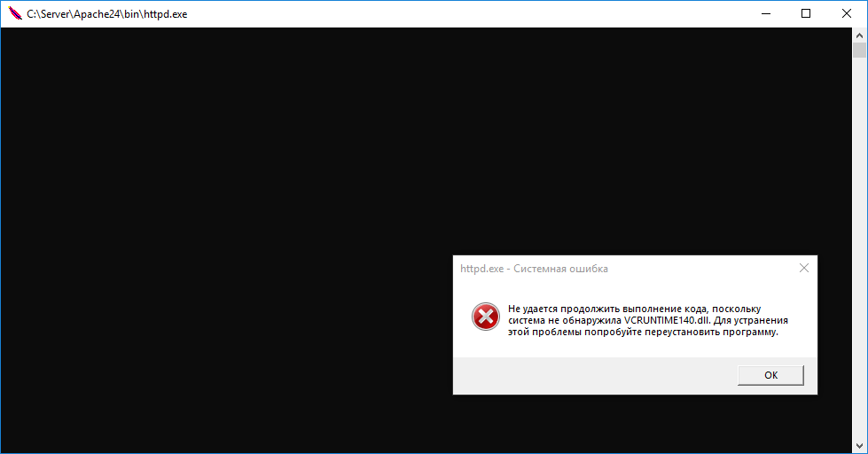Screen dimensions: 868x454
Task: Grab the vertical scrollbar thumb
Action: point(860,49)
